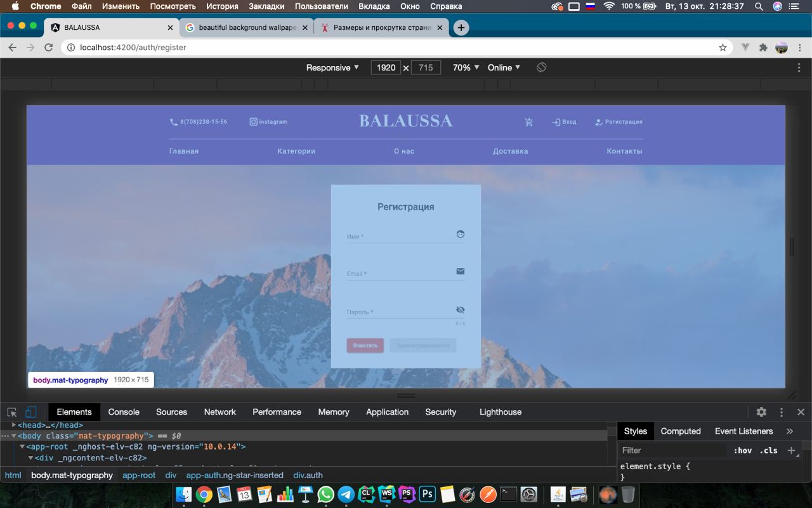Click the shopping cart icon in site header

[528, 122]
